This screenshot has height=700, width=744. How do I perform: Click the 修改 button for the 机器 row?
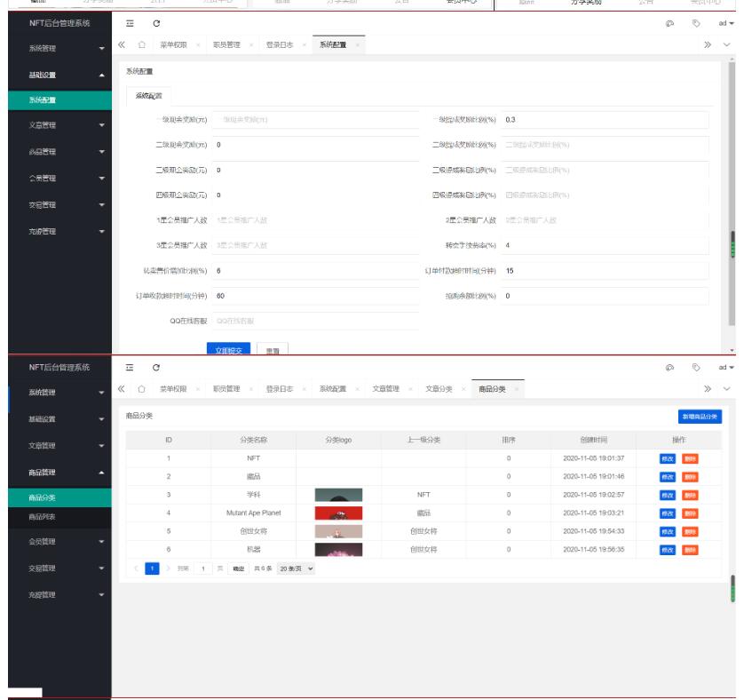668,549
